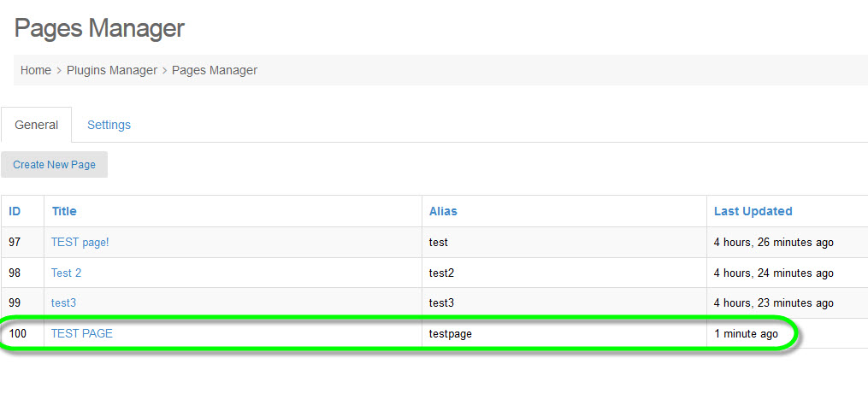Switch to the Settings tab

coord(109,125)
